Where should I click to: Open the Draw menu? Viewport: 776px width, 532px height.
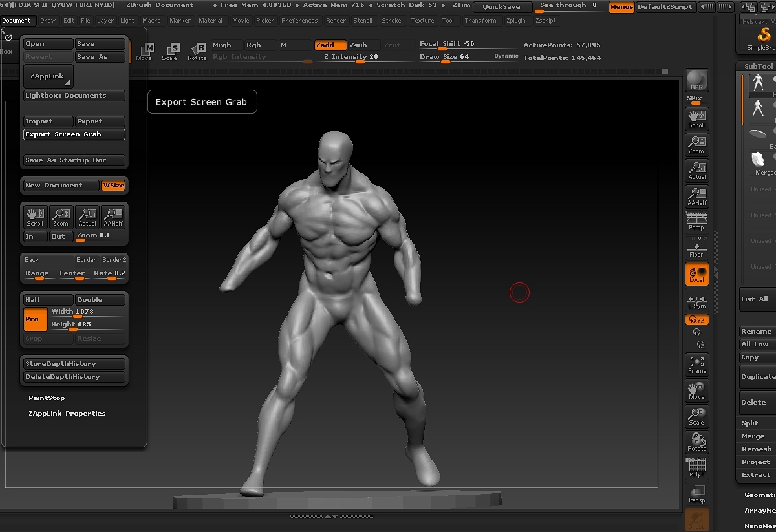click(x=48, y=21)
